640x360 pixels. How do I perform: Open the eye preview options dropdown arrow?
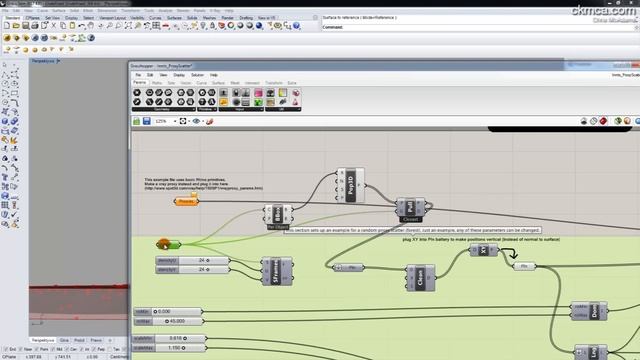[x=203, y=121]
